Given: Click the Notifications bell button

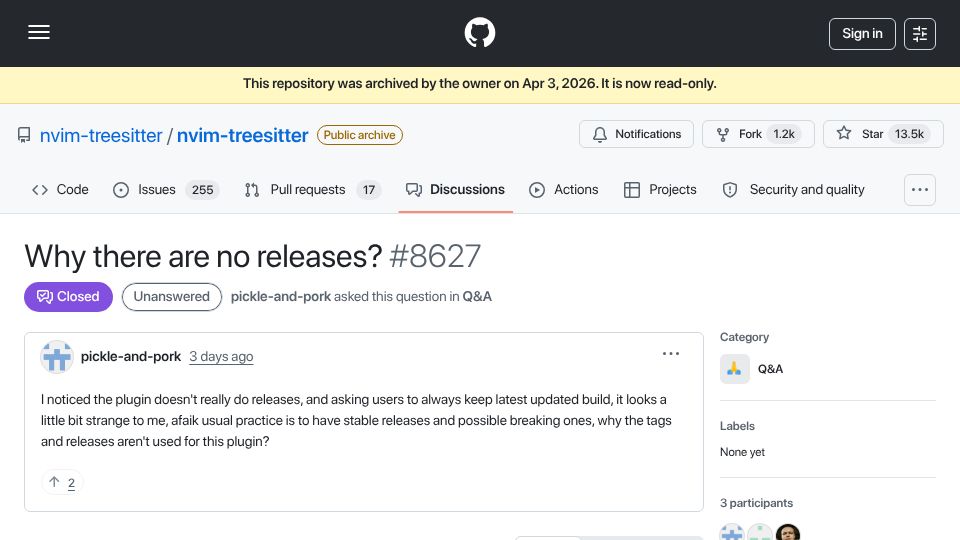Looking at the screenshot, I should click(x=636, y=134).
